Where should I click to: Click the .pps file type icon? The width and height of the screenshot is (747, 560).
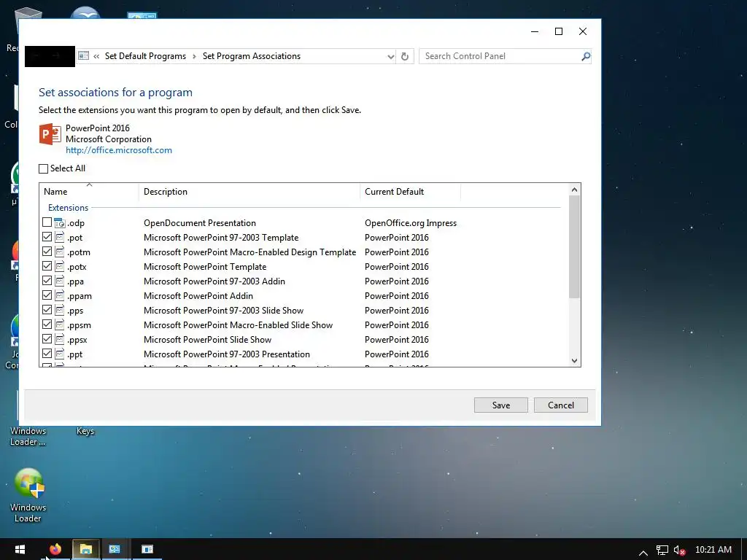tap(60, 311)
